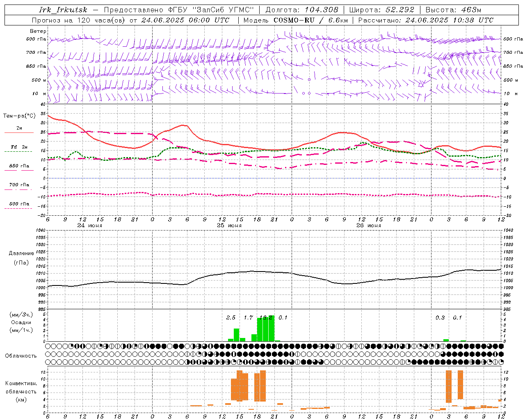Click the Тем-ра(°C) axis label

(19, 116)
